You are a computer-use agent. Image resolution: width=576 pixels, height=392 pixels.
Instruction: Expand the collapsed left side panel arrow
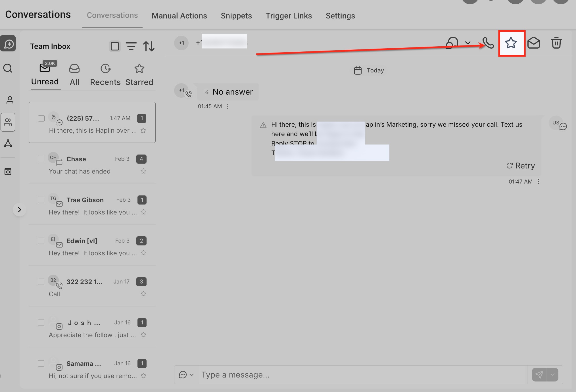coord(19,210)
